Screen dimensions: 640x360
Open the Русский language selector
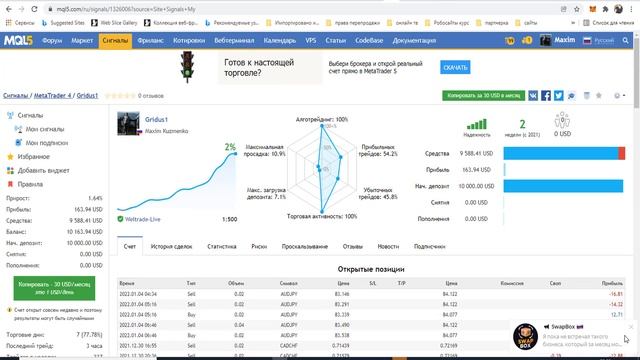coord(599,40)
